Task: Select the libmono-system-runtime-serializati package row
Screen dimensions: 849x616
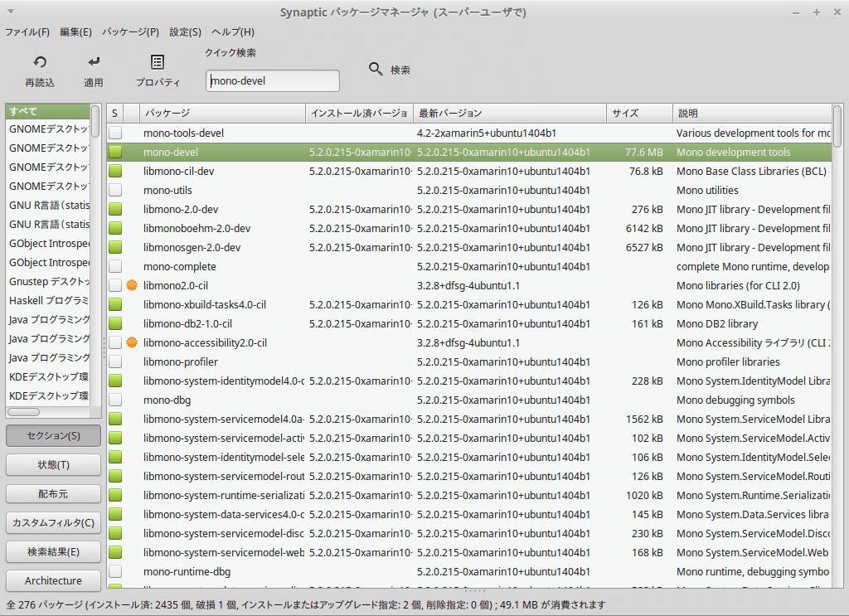Action: tap(469, 495)
